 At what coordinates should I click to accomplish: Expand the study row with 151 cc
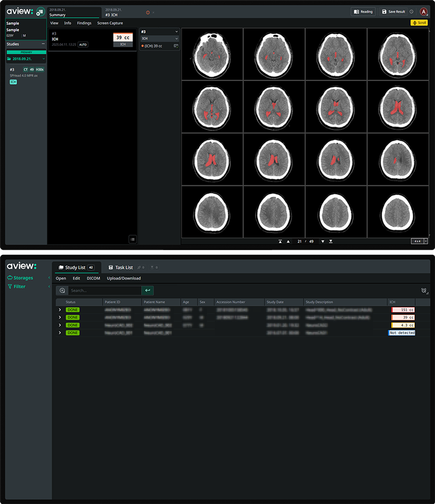click(x=59, y=310)
